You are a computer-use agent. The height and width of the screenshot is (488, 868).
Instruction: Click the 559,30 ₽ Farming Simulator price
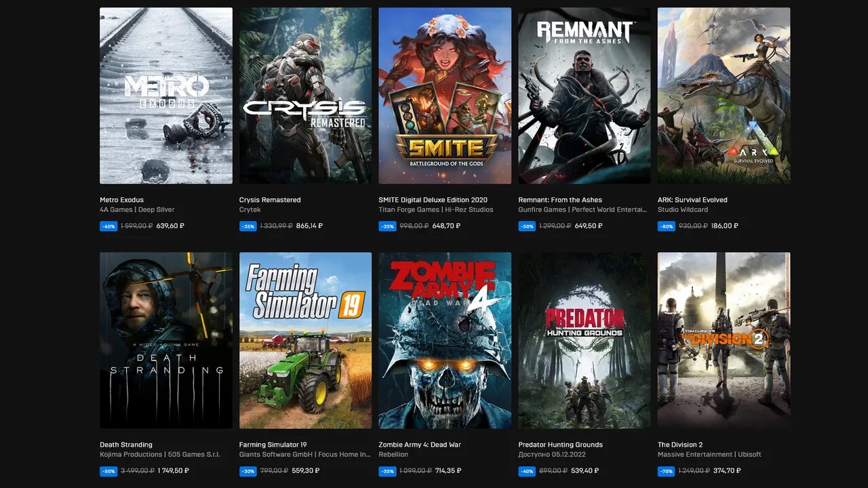coord(305,470)
